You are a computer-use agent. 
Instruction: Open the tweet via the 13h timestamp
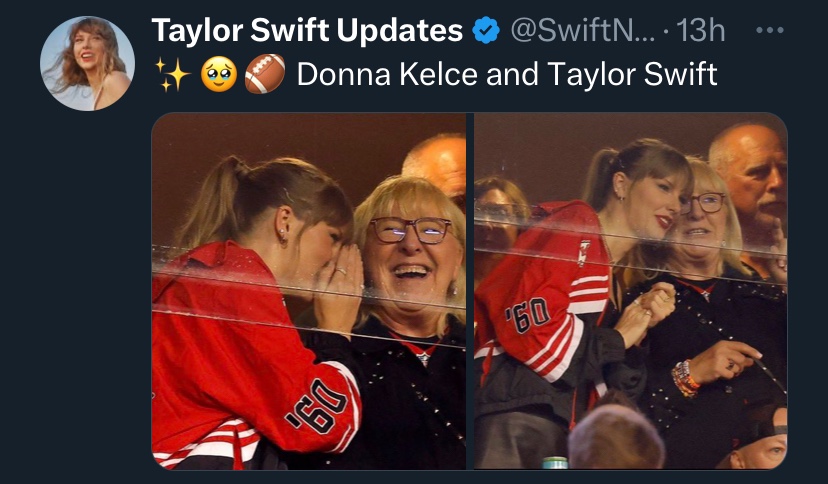[x=701, y=31]
